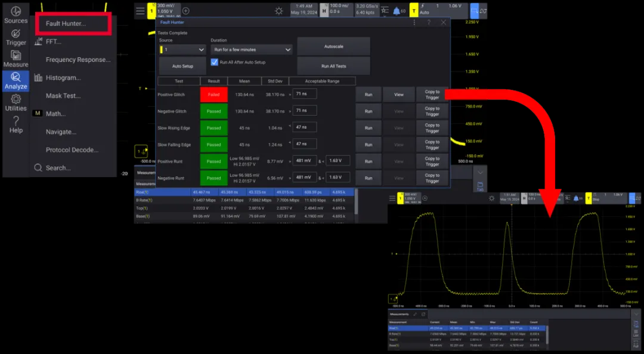Click the brightness sun icon in toolbar
The height and width of the screenshot is (354, 644).
279,11
